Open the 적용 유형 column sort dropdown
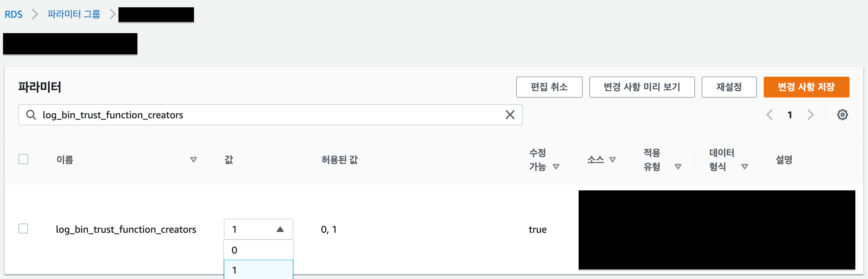868x279 pixels. point(678,166)
